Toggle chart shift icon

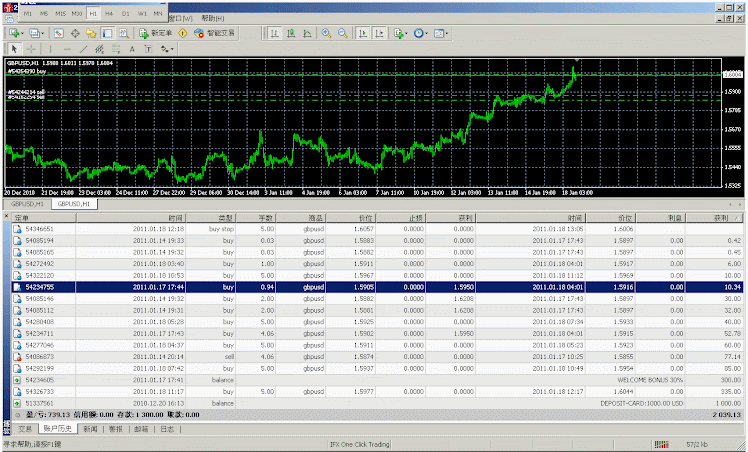coord(379,33)
